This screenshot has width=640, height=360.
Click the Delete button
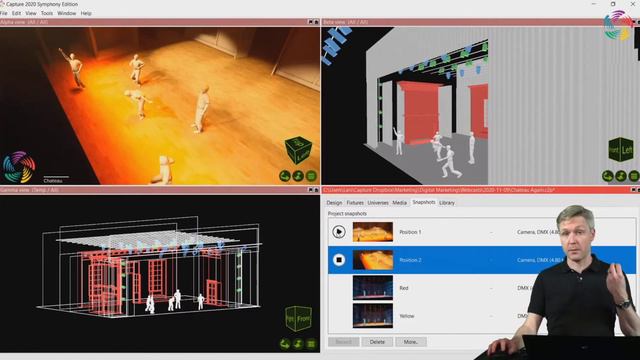377,342
